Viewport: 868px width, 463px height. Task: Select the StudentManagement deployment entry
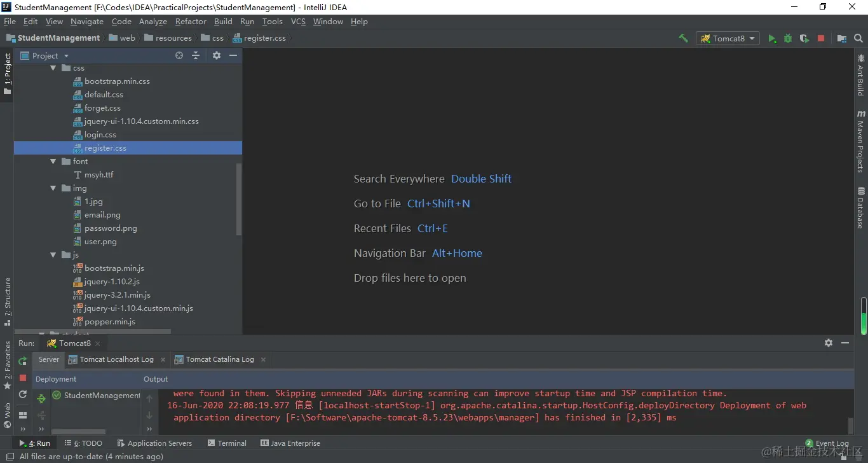tap(96, 396)
